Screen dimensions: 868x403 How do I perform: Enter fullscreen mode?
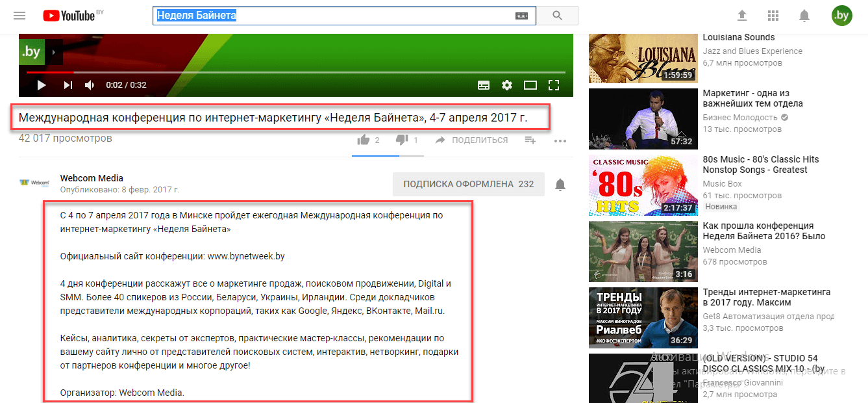point(554,85)
